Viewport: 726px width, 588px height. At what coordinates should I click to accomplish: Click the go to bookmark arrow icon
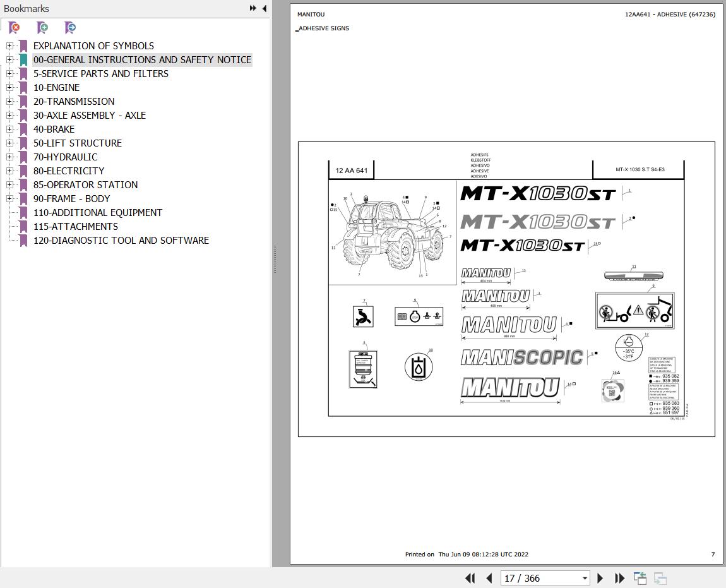(x=70, y=28)
